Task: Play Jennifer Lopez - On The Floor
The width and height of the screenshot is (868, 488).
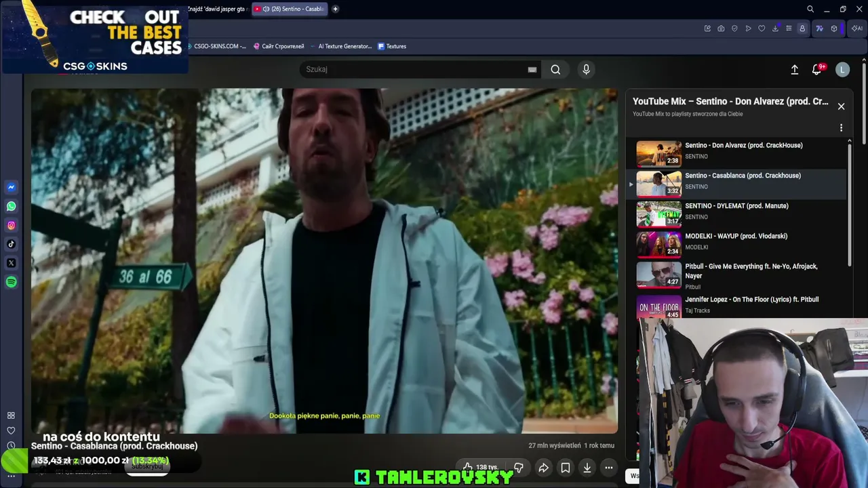Action: click(737, 305)
